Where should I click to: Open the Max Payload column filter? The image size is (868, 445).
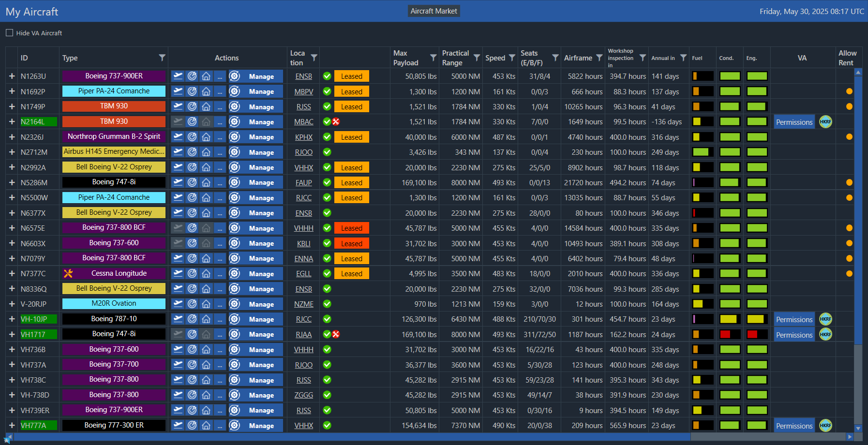434,58
